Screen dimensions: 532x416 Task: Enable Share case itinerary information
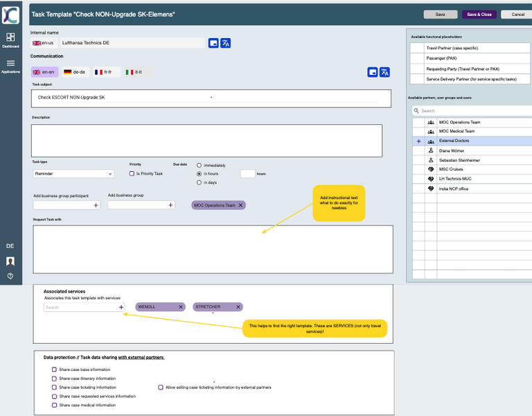pyautogui.click(x=54, y=379)
